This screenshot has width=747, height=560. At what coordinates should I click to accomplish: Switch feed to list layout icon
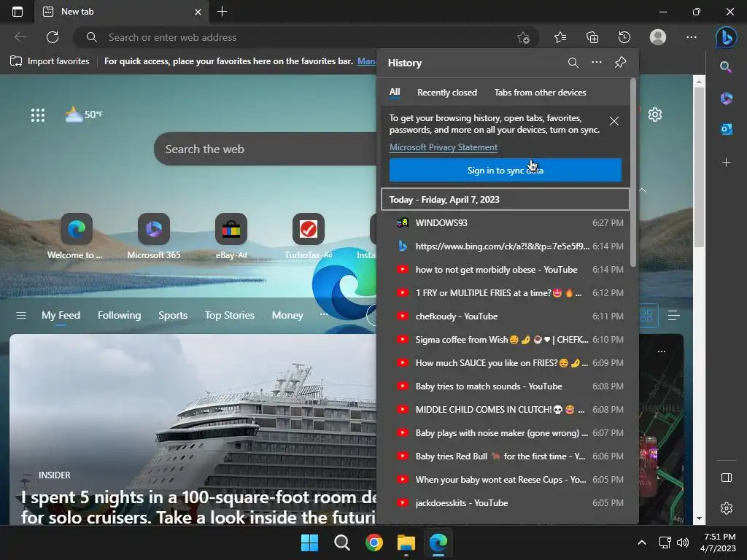pos(673,315)
